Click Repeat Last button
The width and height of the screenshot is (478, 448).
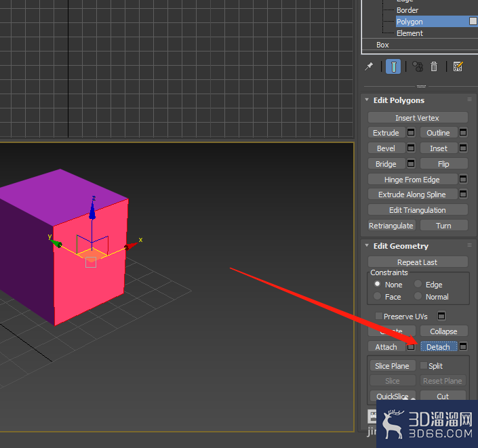pyautogui.click(x=418, y=262)
